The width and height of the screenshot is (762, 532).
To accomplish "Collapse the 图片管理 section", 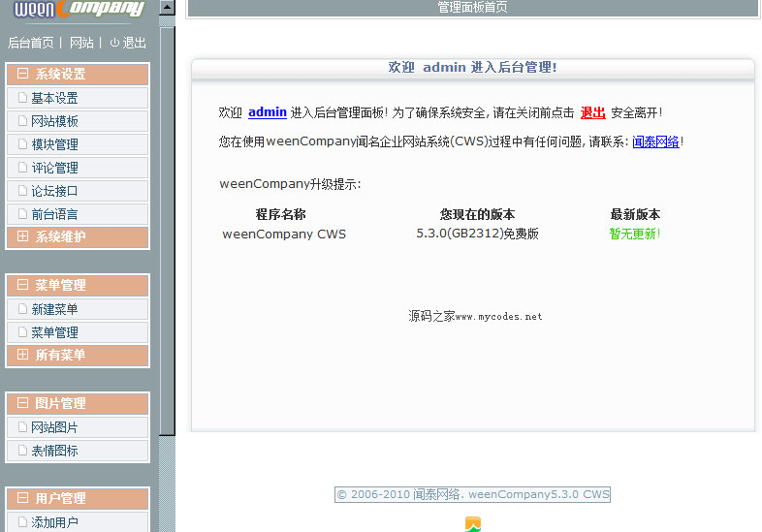I will [22, 403].
